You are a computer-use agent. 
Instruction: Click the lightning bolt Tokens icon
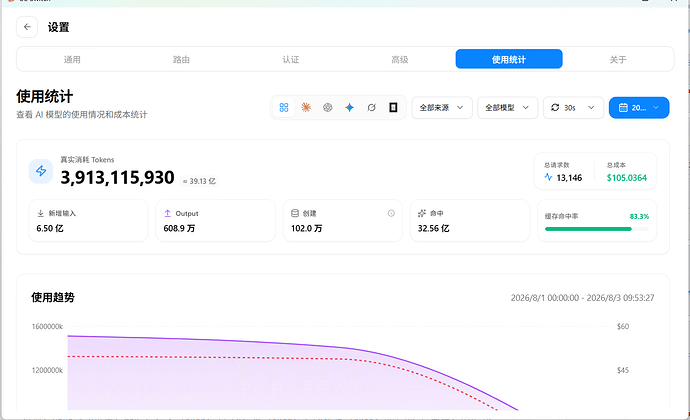(41, 171)
